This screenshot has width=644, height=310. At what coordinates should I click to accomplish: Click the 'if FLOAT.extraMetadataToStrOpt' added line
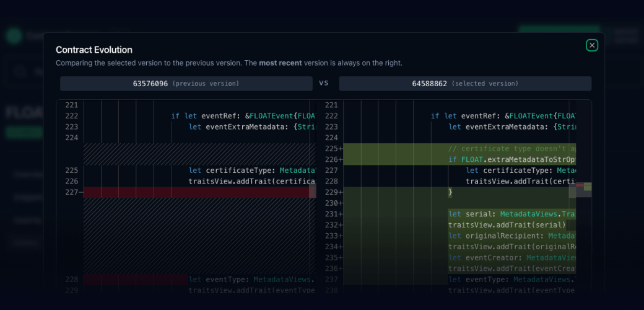[514, 159]
